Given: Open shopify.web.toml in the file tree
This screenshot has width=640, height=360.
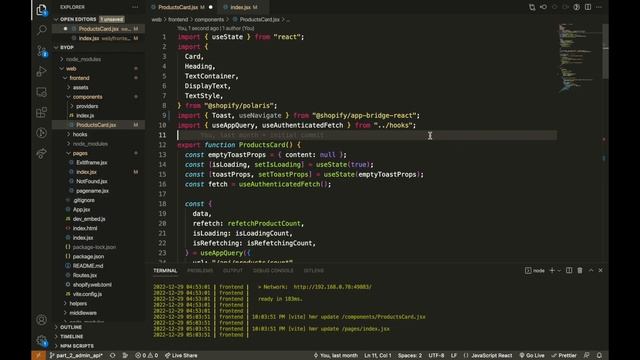Looking at the screenshot, I should [x=92, y=284].
